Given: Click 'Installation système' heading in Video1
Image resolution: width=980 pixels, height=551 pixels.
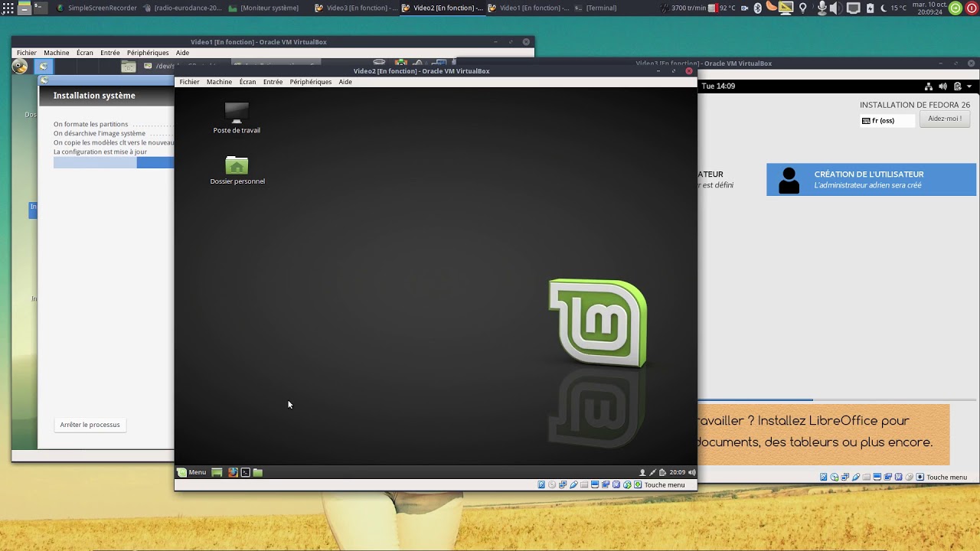Looking at the screenshot, I should [x=94, y=96].
